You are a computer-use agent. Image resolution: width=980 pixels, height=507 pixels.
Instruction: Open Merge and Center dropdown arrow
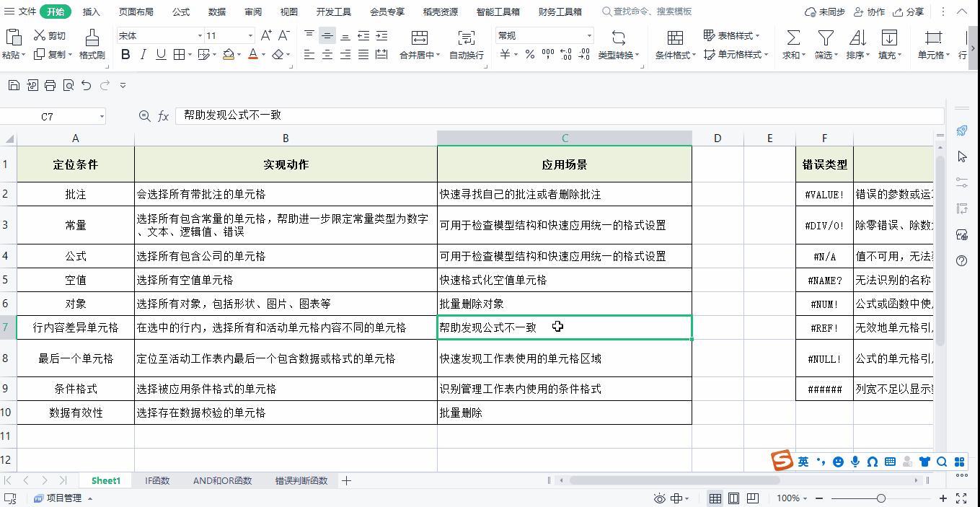438,56
